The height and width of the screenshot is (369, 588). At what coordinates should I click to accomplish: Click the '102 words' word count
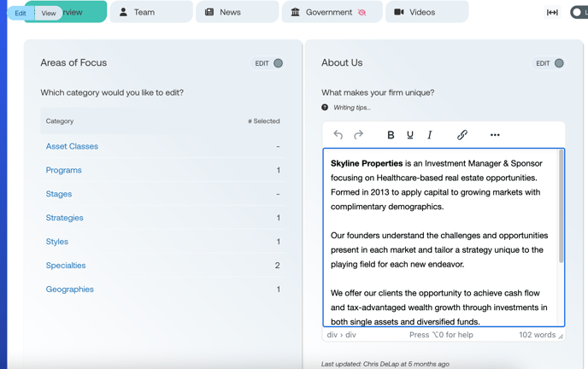(537, 335)
